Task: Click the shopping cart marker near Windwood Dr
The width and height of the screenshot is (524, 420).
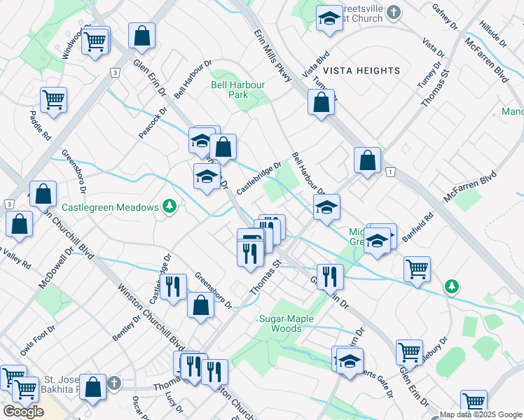Action: click(95, 41)
